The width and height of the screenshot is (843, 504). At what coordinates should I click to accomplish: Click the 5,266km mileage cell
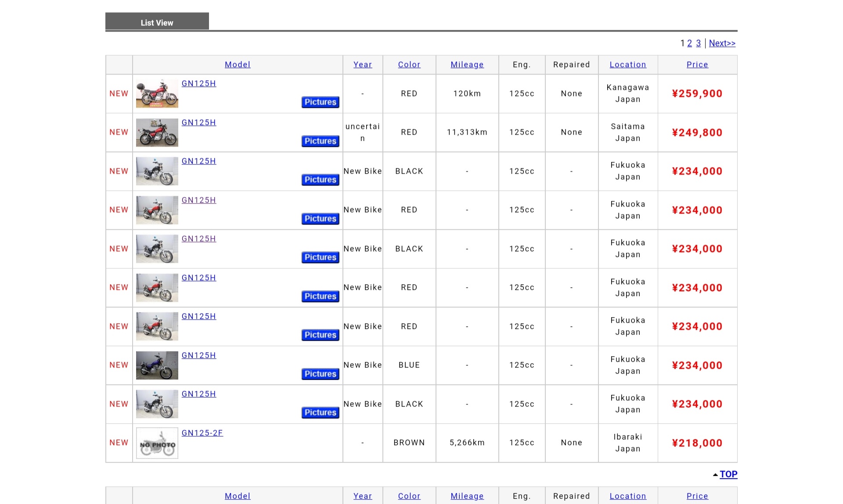(x=467, y=443)
